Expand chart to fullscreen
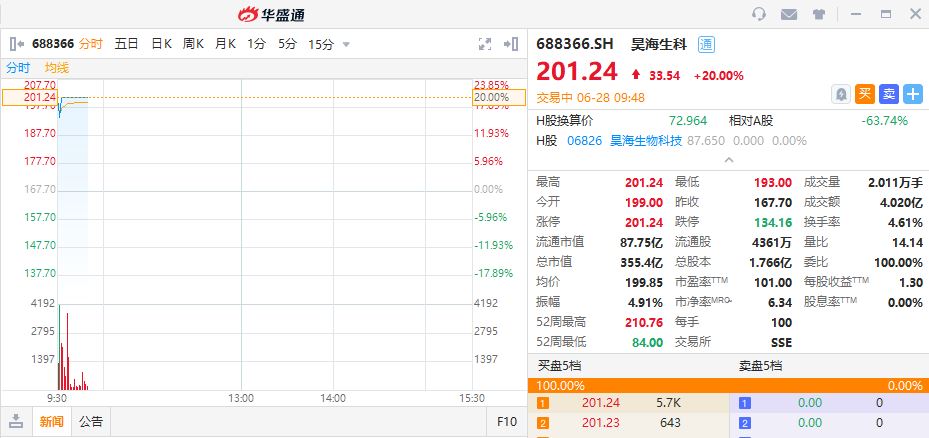Viewport: 929px width, 438px height. [485, 44]
